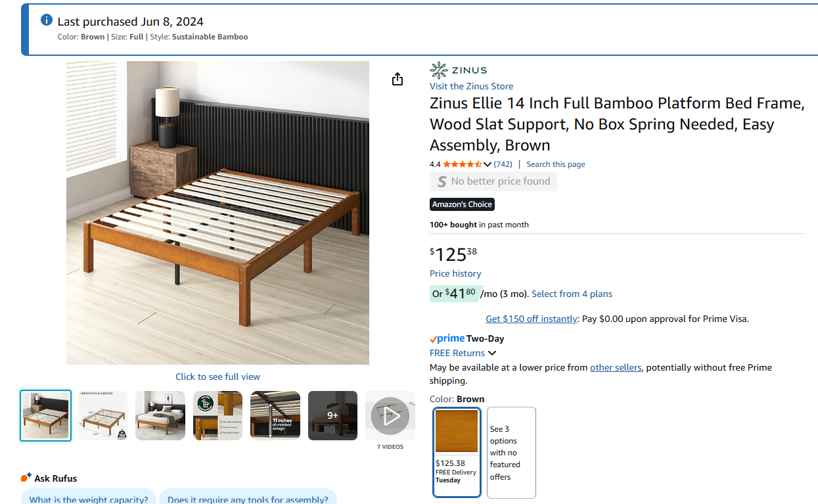The height and width of the screenshot is (504, 818).
Task: Open the 'Visit the Zinus Store' link
Action: click(471, 86)
